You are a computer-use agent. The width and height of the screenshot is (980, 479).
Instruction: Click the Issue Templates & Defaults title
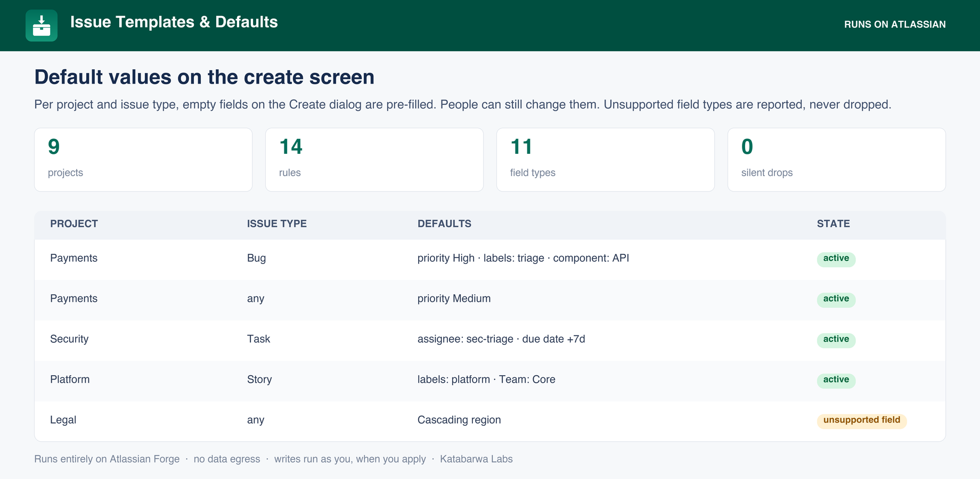coord(174,22)
